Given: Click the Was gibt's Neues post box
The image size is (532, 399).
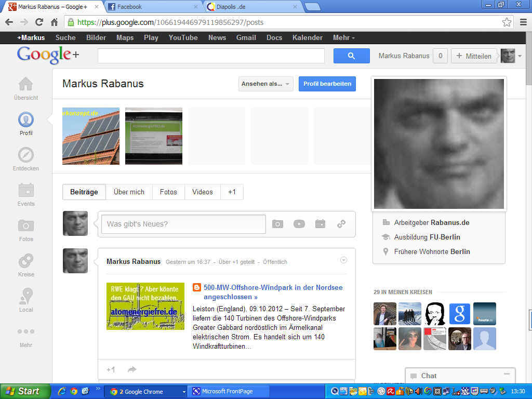Looking at the screenshot, I should [183, 224].
